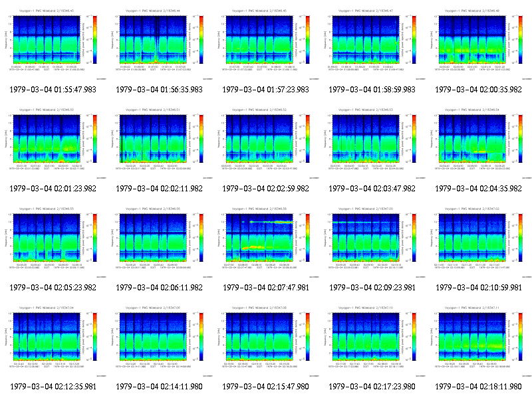The height and width of the screenshot is (396, 532).
Task: Open the spectrogram thumbnail dated 1979-03-04 02:01:23.982
Action: (53, 143)
